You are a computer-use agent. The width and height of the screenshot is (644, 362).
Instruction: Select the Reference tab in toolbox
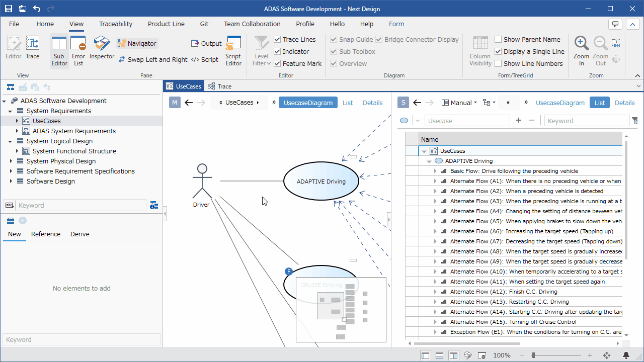(46, 234)
